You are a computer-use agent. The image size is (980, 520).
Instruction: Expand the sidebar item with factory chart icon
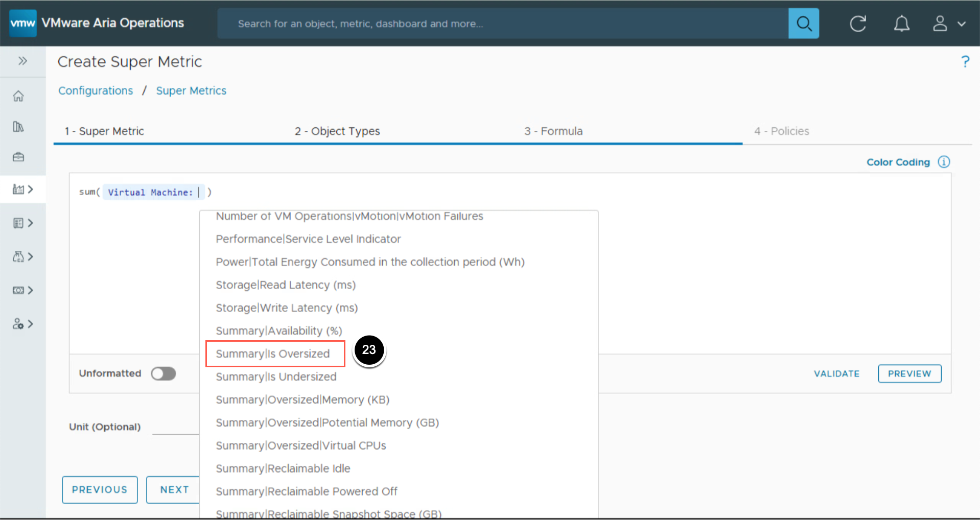pos(23,190)
